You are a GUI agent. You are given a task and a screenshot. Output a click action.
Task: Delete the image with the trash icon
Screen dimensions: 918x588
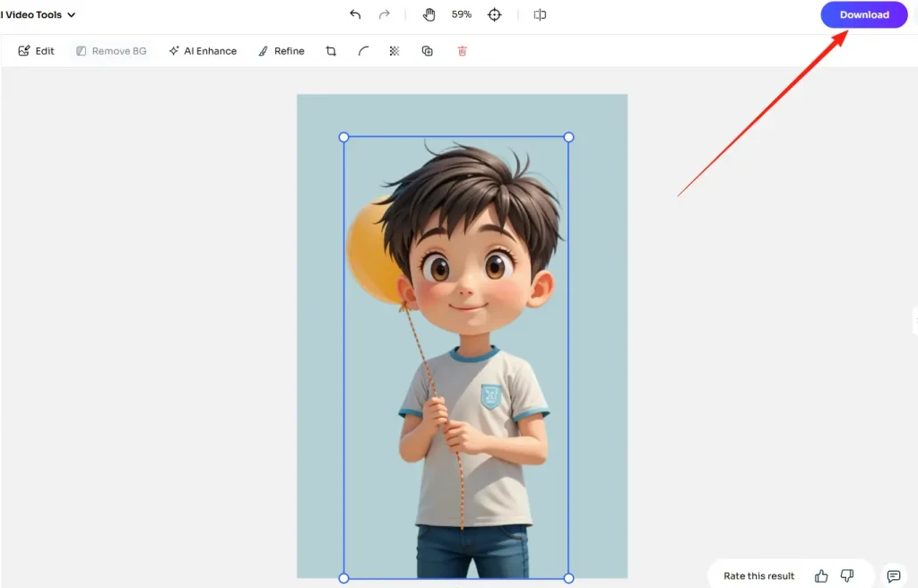pos(462,51)
